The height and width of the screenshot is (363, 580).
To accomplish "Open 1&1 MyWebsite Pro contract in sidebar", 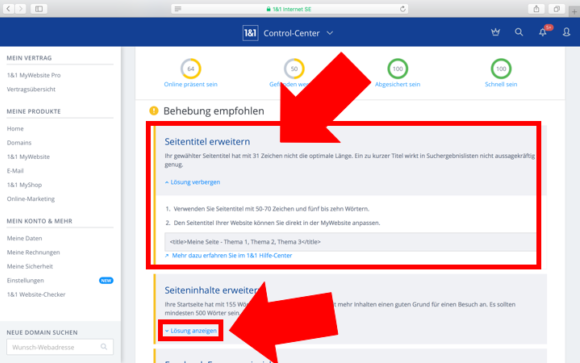I will [x=34, y=75].
